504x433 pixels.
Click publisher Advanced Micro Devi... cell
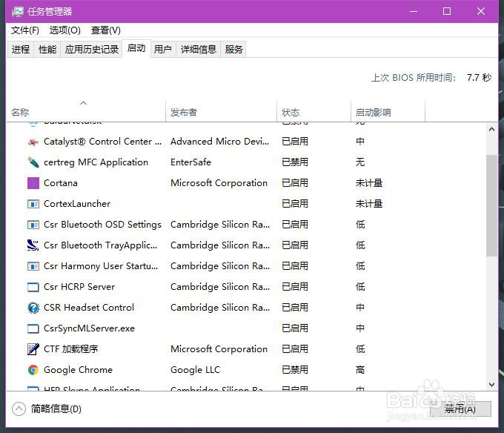coord(220,142)
